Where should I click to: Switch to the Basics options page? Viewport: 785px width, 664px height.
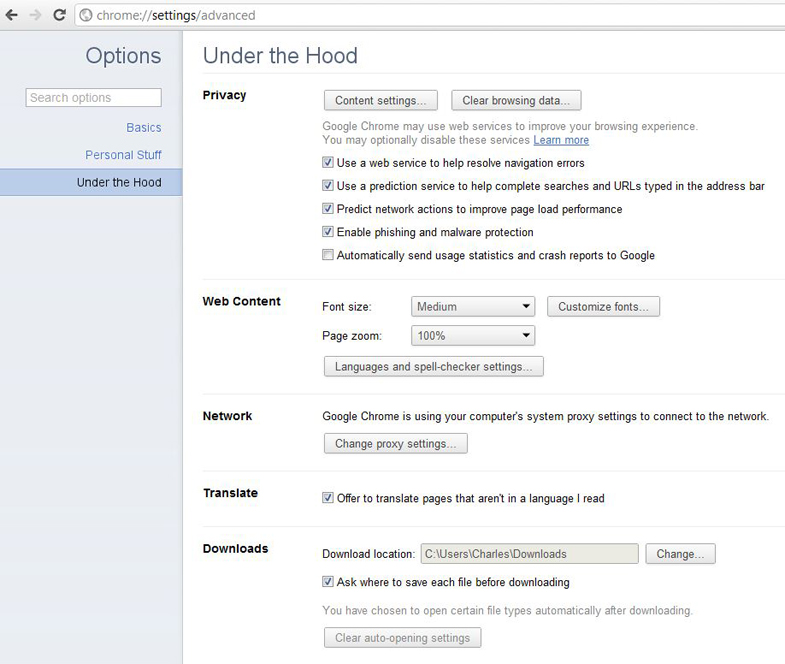pyautogui.click(x=144, y=128)
